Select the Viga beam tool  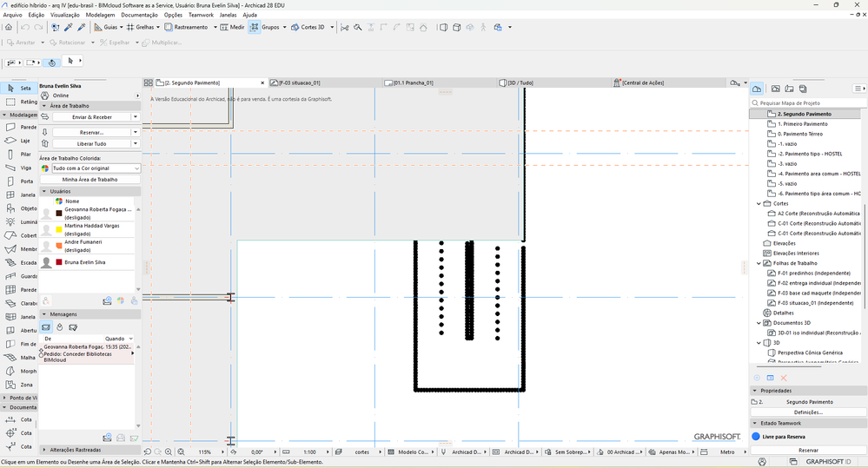click(19, 168)
